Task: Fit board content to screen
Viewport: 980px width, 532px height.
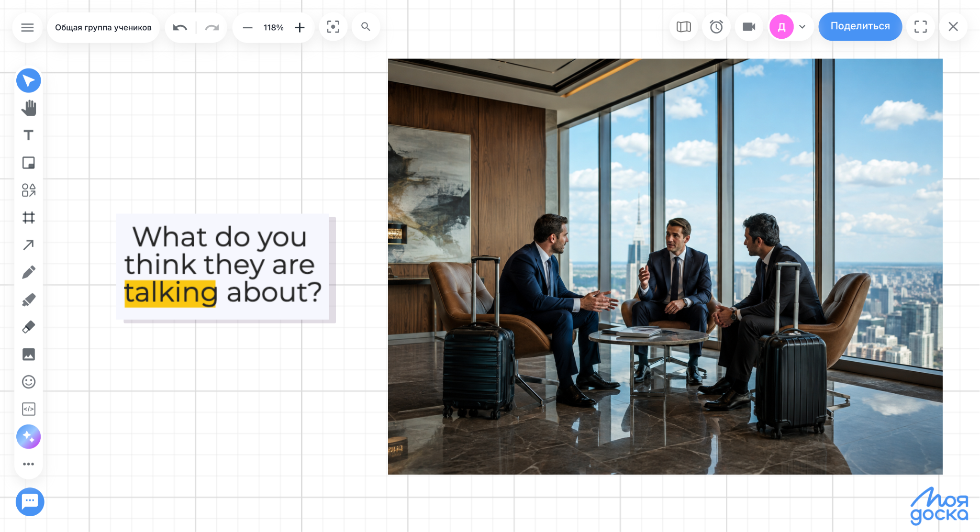Action: 333,27
